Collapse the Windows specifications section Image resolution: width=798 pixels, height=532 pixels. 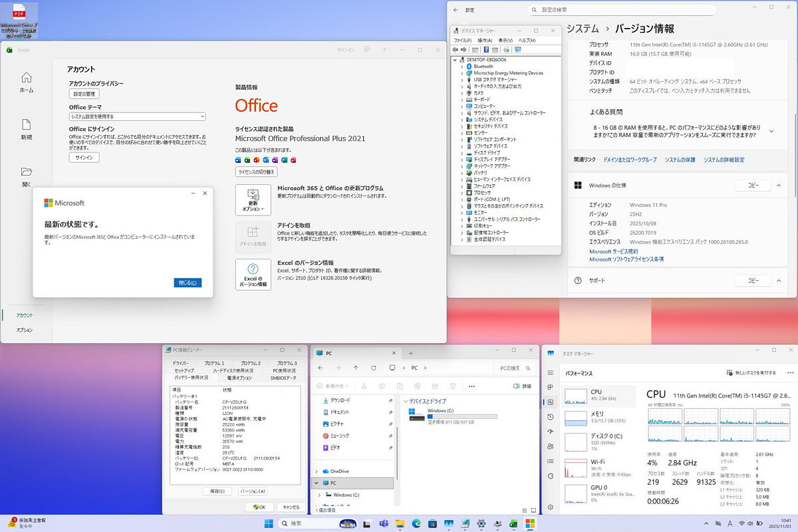click(x=779, y=186)
